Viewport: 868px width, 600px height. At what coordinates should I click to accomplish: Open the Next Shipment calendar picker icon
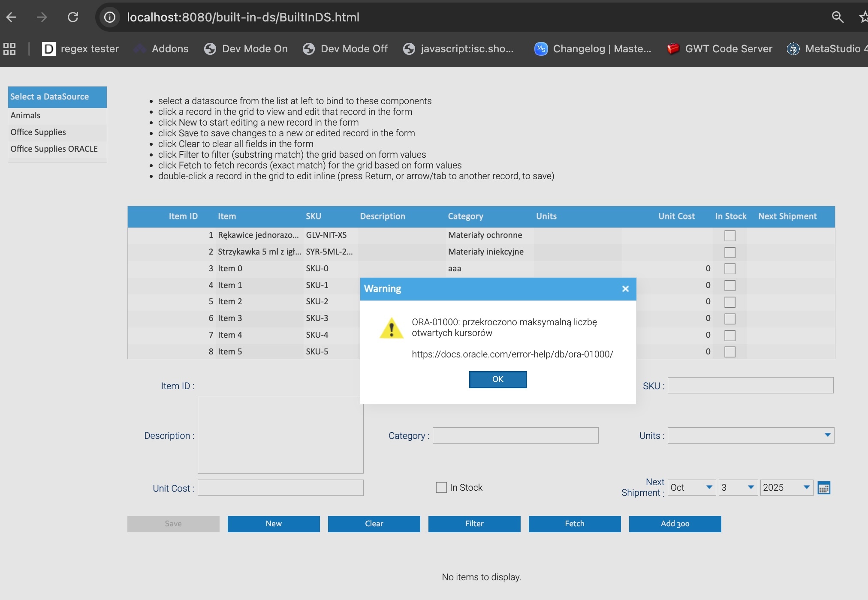[823, 488]
